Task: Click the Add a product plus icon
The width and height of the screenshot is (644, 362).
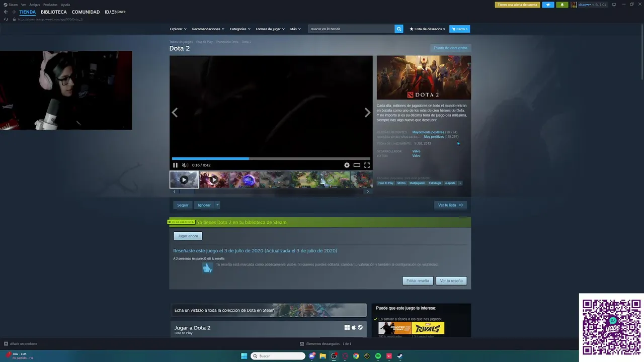Action: 6,343
